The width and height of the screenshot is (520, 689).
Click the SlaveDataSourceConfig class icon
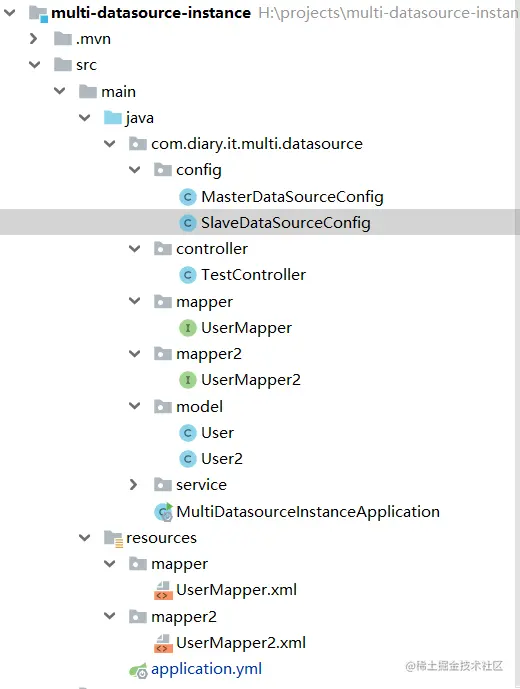tap(188, 223)
